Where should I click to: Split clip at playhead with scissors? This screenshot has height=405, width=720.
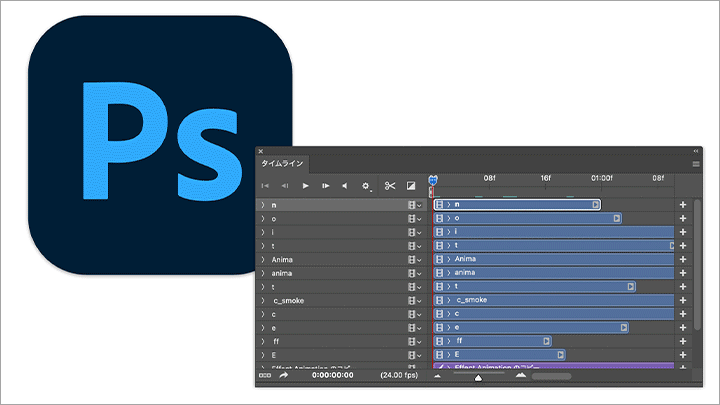390,186
